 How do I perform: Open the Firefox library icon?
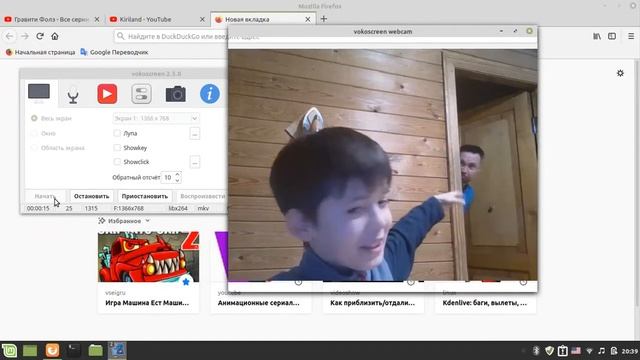point(597,36)
